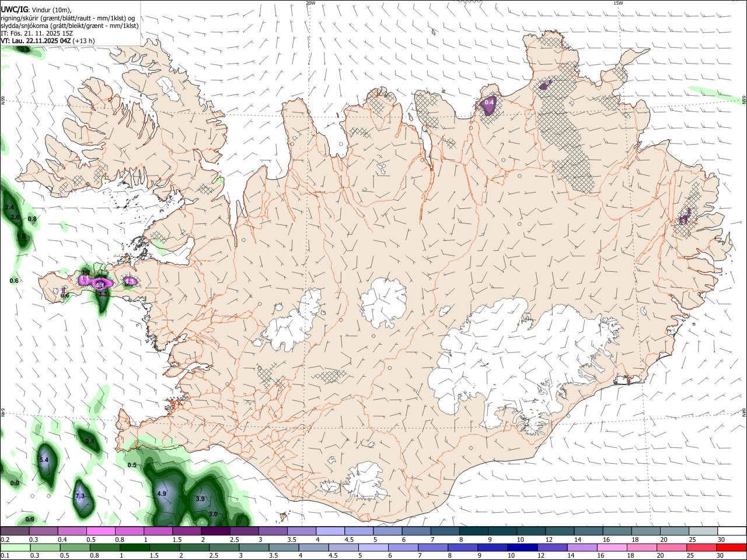Pick the 0.1 pale green swatch in the rain scale
Image resolution: width=747 pixels, height=560 pixels.
(x=15, y=547)
